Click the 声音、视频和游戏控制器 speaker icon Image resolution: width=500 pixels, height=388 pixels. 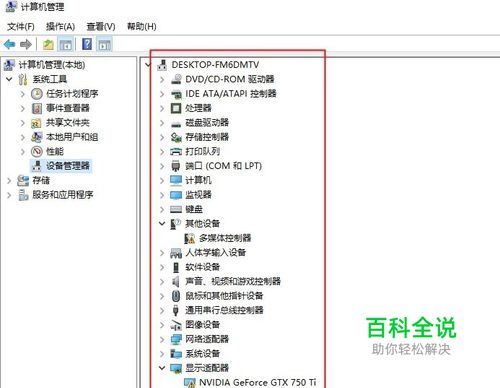pos(176,282)
